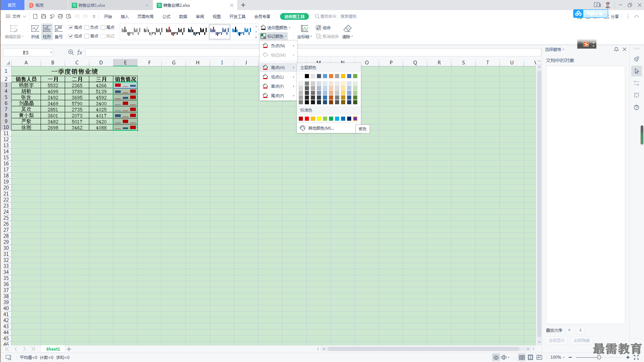Click the print preview icon
This screenshot has height=362, width=644.
point(69,16)
